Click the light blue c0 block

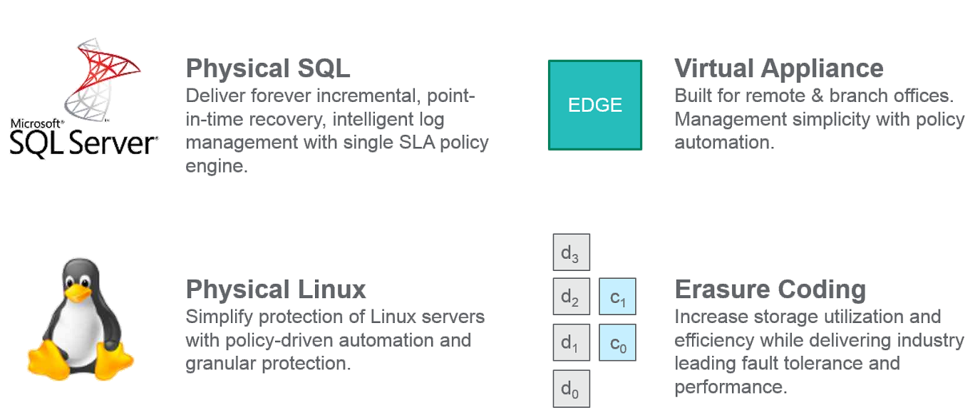[617, 343]
